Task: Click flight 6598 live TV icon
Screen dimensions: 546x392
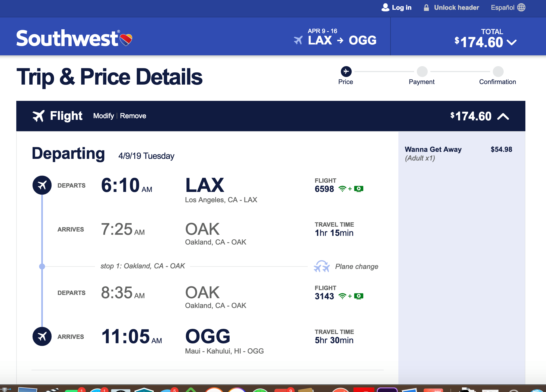Action: [359, 189]
